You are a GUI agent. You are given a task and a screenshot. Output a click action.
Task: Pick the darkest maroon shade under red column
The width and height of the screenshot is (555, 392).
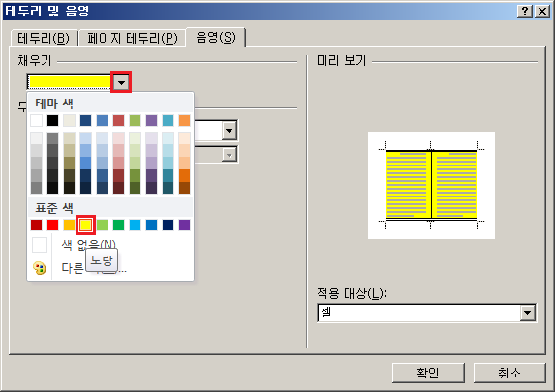(118, 188)
